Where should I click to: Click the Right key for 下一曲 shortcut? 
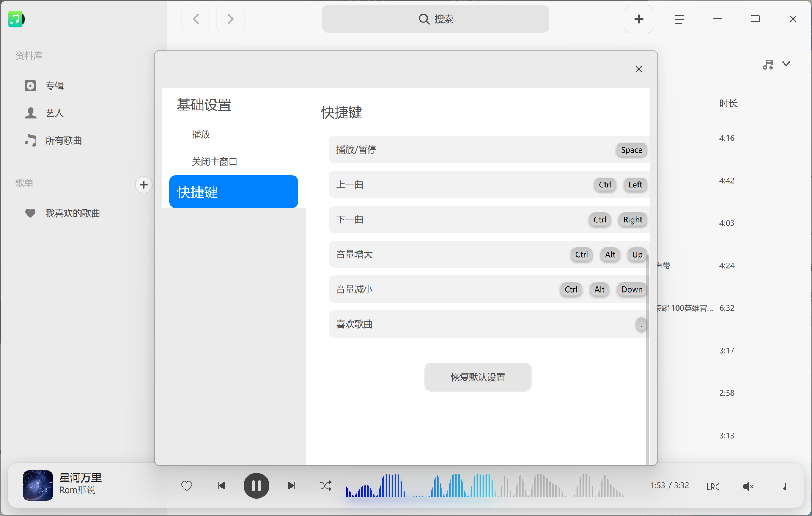(633, 220)
